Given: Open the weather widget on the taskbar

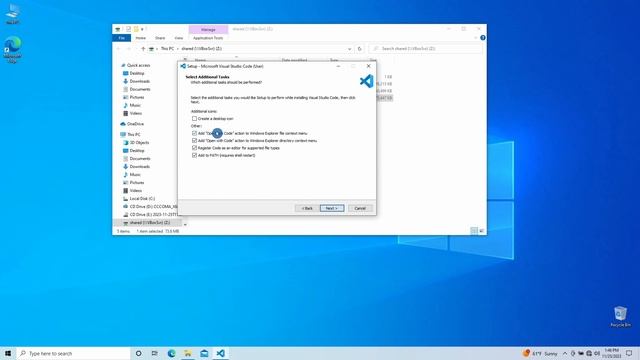Looking at the screenshot, I should pos(540,353).
